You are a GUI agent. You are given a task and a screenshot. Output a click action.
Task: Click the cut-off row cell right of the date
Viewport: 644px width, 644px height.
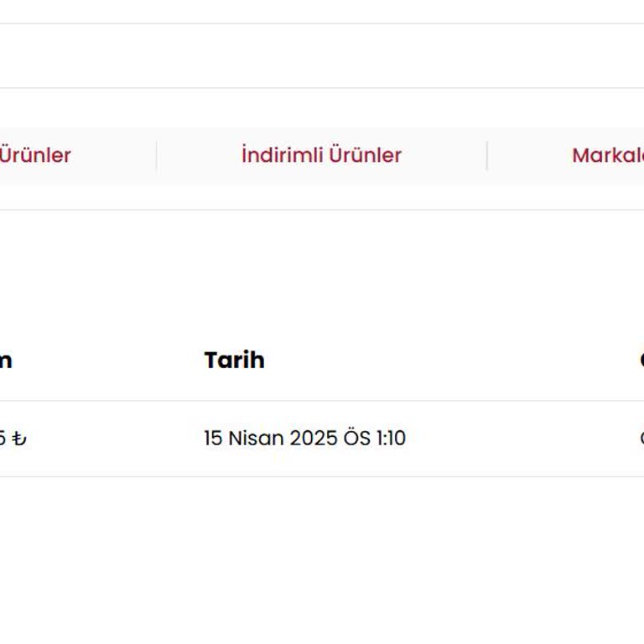pyautogui.click(x=641, y=439)
